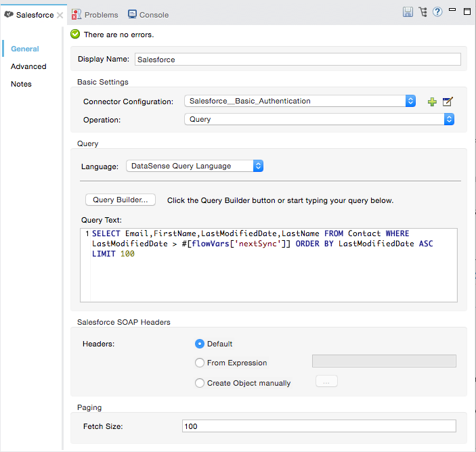Select the From Expression radio option
The height and width of the screenshot is (452, 476).
(x=200, y=363)
